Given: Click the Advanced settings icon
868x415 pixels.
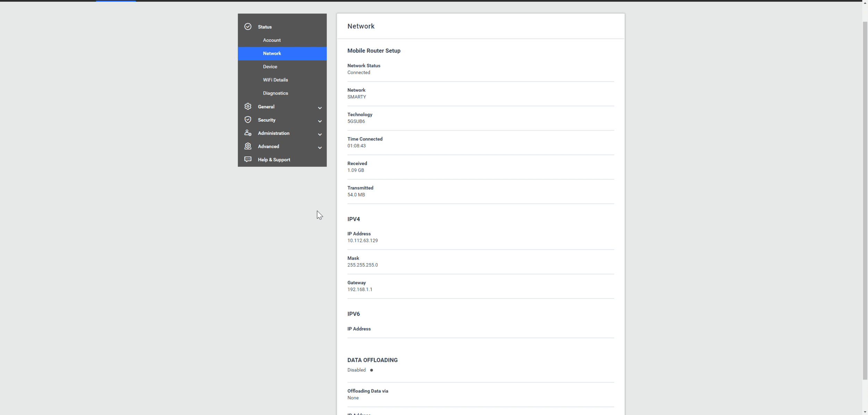Looking at the screenshot, I should coord(248,146).
